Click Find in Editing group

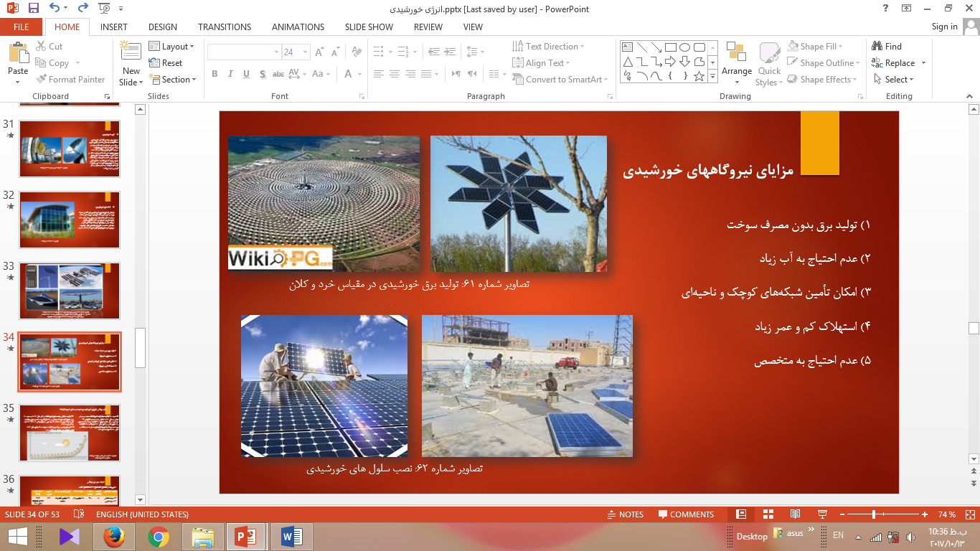point(887,47)
